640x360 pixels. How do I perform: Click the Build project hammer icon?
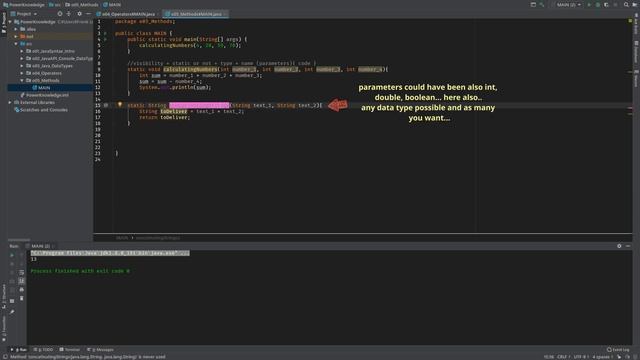click(x=542, y=4)
